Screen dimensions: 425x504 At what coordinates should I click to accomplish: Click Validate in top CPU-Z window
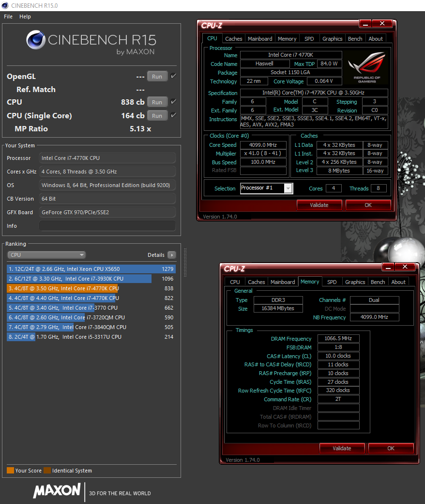(x=319, y=205)
